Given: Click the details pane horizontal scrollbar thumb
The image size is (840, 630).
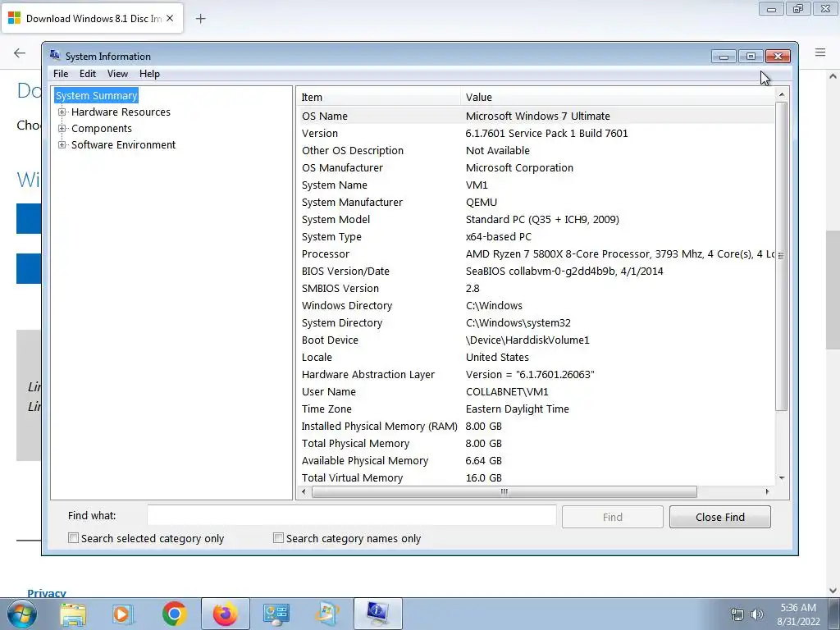Looking at the screenshot, I should [x=504, y=492].
